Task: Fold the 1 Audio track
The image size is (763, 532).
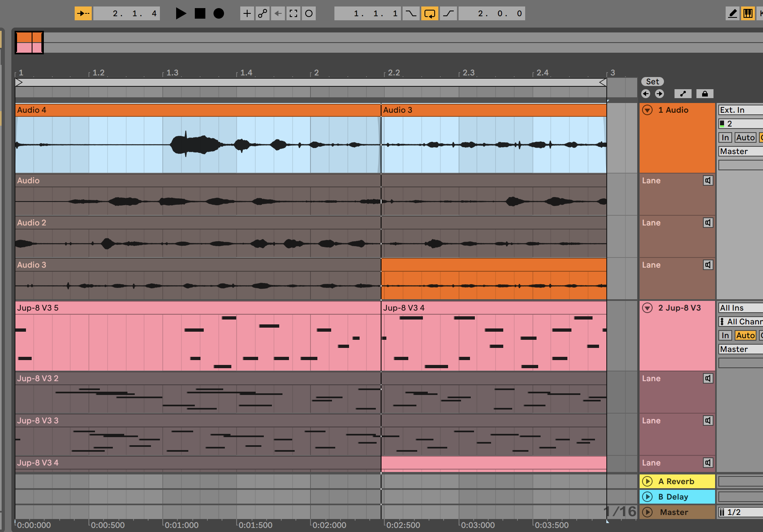Action: tap(647, 110)
